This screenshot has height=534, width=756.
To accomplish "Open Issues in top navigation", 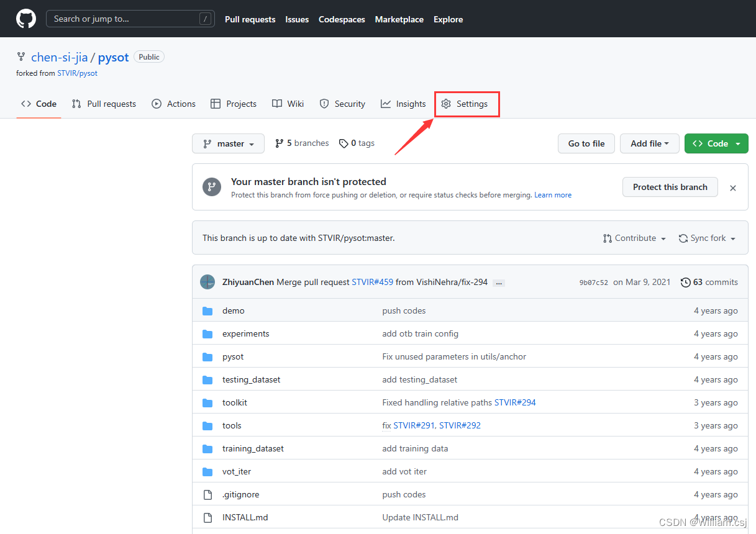I will coord(297,19).
